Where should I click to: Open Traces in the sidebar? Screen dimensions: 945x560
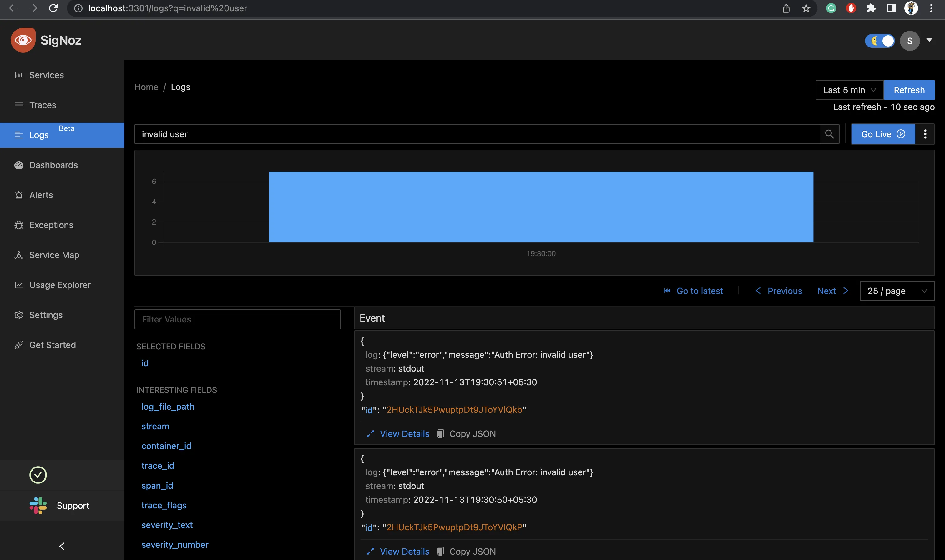click(43, 105)
